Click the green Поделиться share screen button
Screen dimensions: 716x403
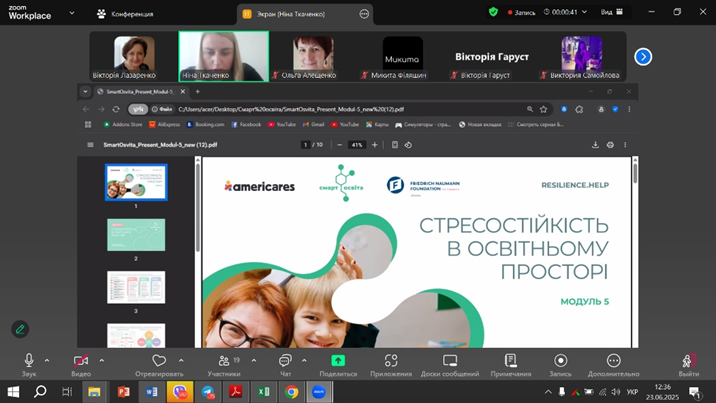tap(338, 365)
